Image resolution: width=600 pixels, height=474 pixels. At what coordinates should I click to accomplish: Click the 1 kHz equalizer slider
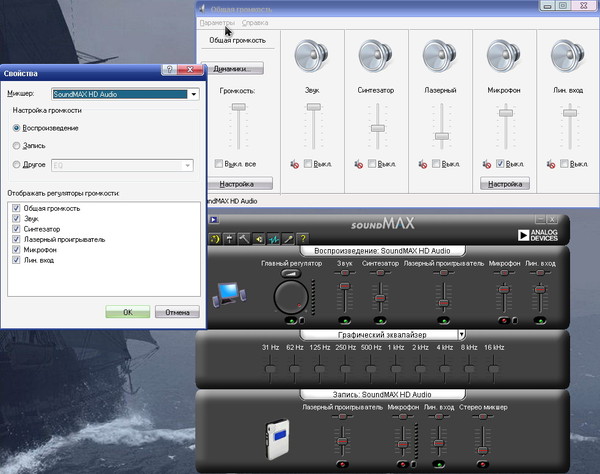[x=396, y=369]
